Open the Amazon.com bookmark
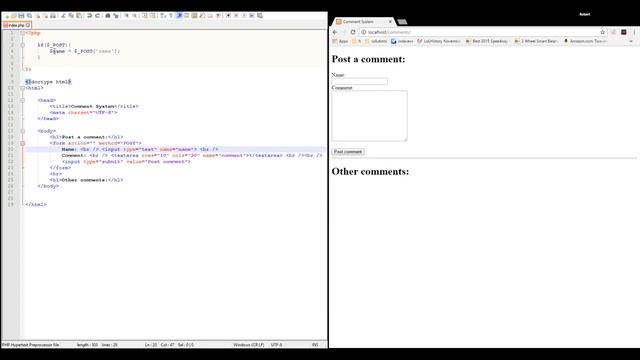The width and height of the screenshot is (640, 360). point(585,41)
